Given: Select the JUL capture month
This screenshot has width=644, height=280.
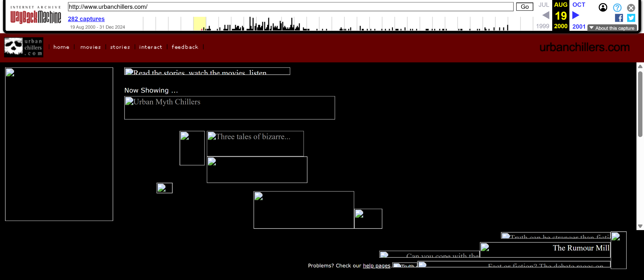Looking at the screenshot, I should pos(544,5).
